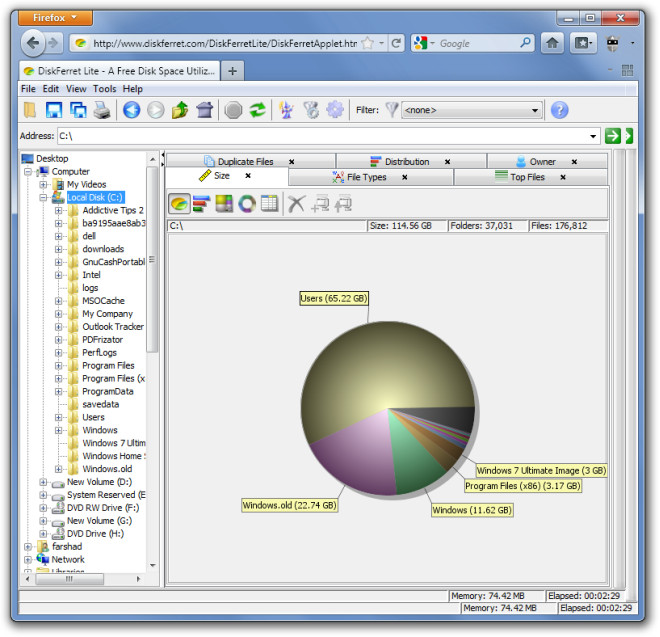
Task: Open the Help menu
Action: tap(133, 89)
